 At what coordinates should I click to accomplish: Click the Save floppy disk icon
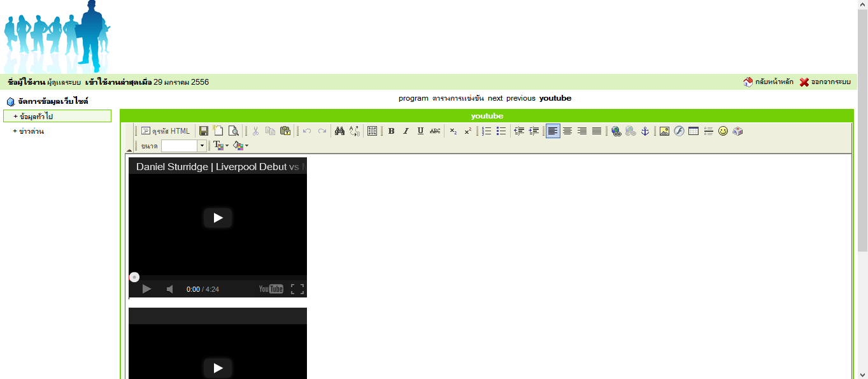pyautogui.click(x=204, y=131)
